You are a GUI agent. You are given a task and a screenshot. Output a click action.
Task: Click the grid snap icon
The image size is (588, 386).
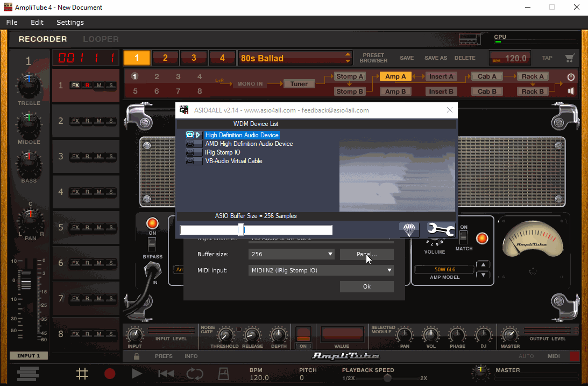click(82, 373)
